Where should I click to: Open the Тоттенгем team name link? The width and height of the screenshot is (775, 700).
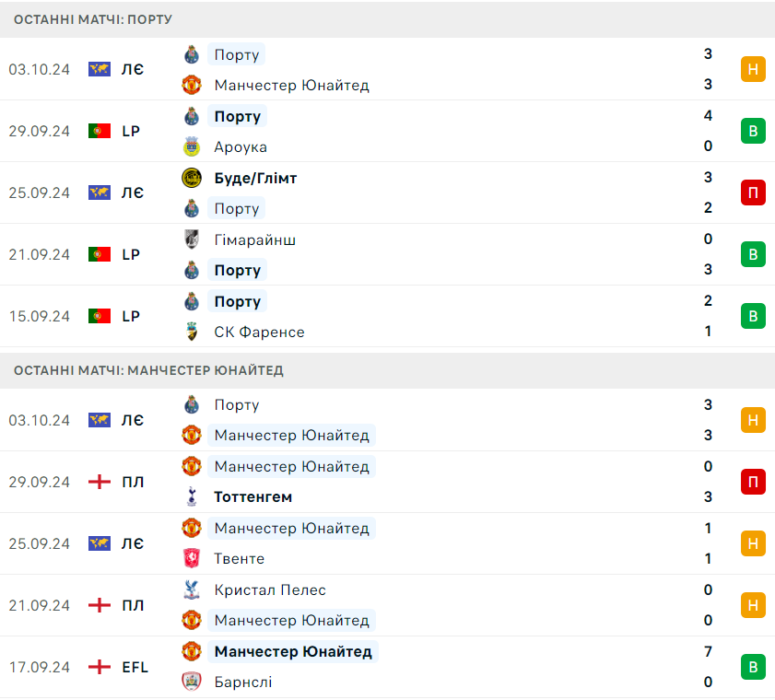pos(253,497)
